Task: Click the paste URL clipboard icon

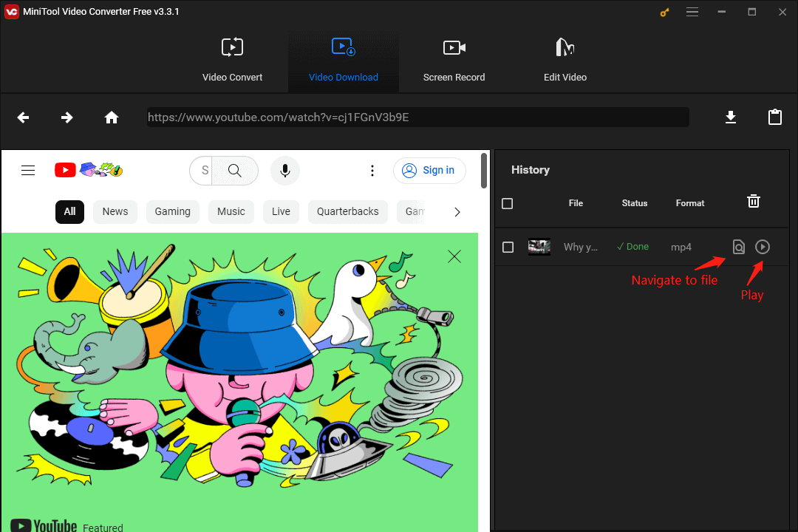Action: click(x=775, y=117)
